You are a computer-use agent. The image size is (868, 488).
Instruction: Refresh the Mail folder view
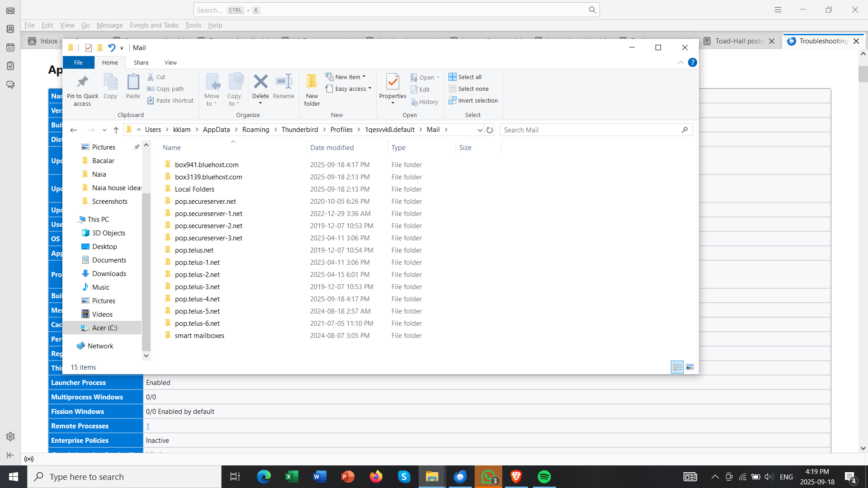click(490, 130)
